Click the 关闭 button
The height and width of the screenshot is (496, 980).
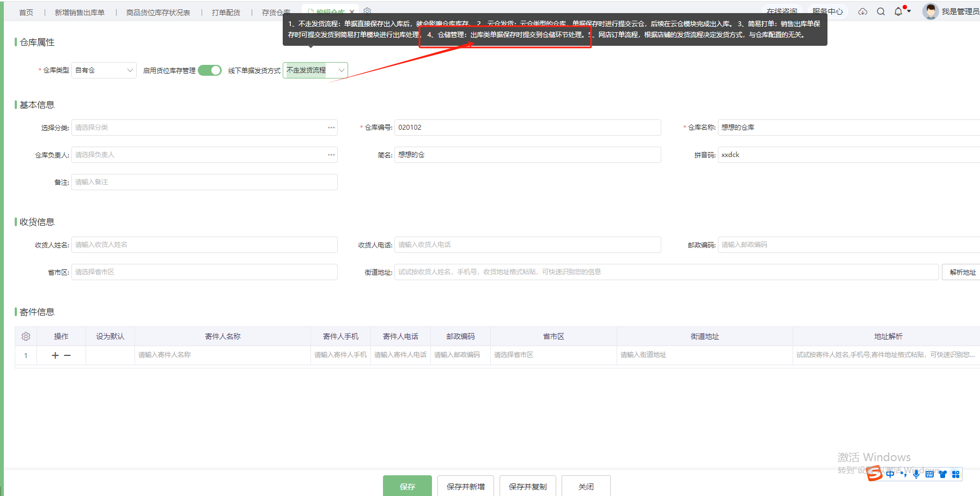click(x=586, y=486)
